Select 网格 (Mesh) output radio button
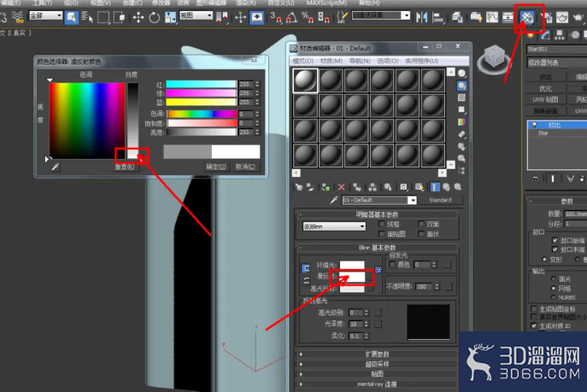Image resolution: width=587 pixels, height=392 pixels. (553, 288)
